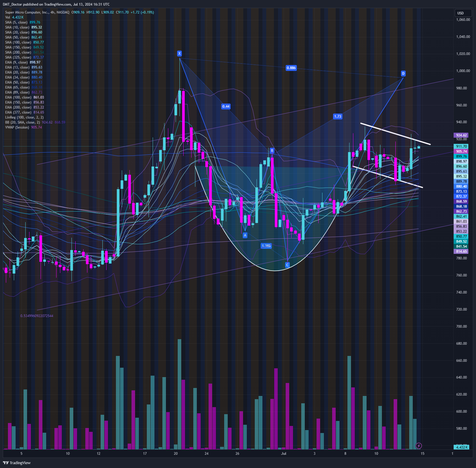Click the tallest volume bar on the 20th
Viewport: 476px width, 468px height.
(x=179, y=394)
